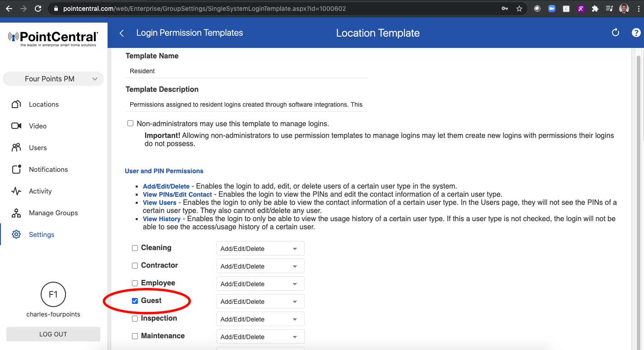Select the Settings gear icon
Image resolution: width=644 pixels, height=350 pixels.
(x=16, y=234)
